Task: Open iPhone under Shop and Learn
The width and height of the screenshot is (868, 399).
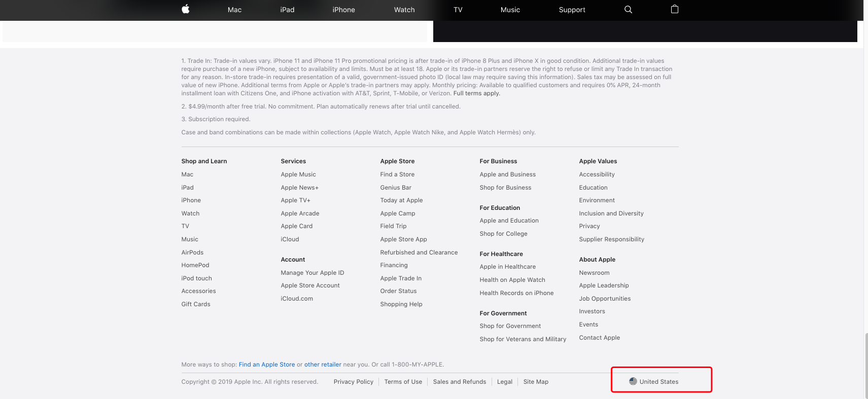Action: pos(191,200)
